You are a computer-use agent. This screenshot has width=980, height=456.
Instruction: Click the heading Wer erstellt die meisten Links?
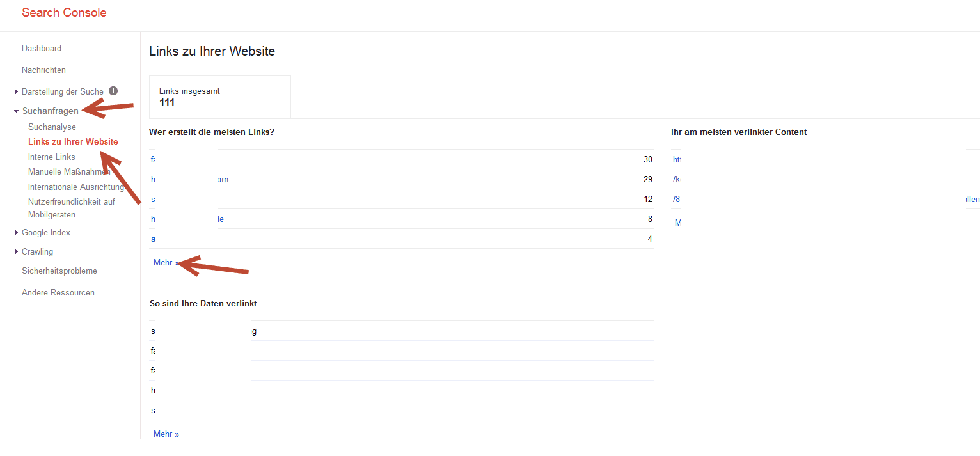(212, 132)
